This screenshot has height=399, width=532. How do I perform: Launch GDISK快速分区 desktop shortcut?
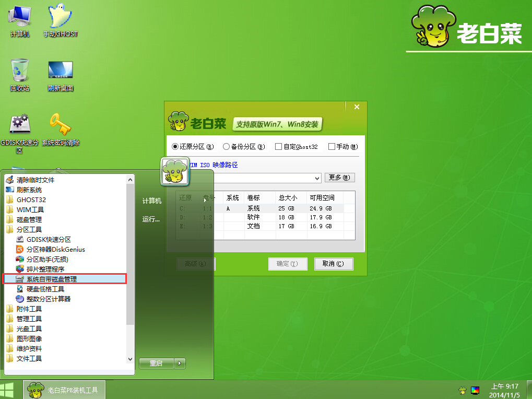click(19, 134)
